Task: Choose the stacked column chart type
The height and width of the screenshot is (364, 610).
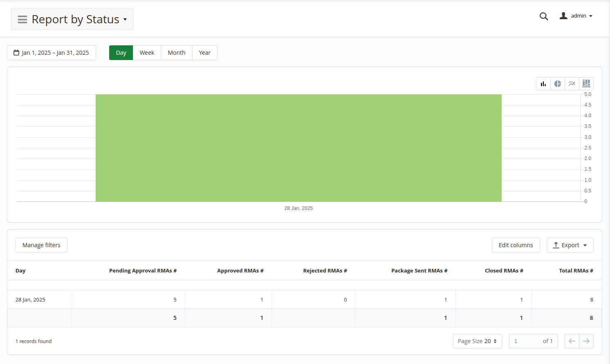Action: click(x=586, y=83)
